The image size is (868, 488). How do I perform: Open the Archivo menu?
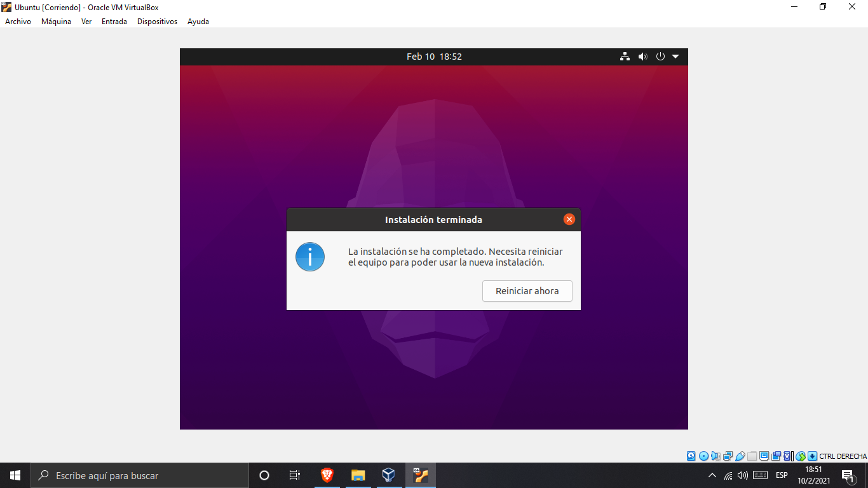(18, 21)
